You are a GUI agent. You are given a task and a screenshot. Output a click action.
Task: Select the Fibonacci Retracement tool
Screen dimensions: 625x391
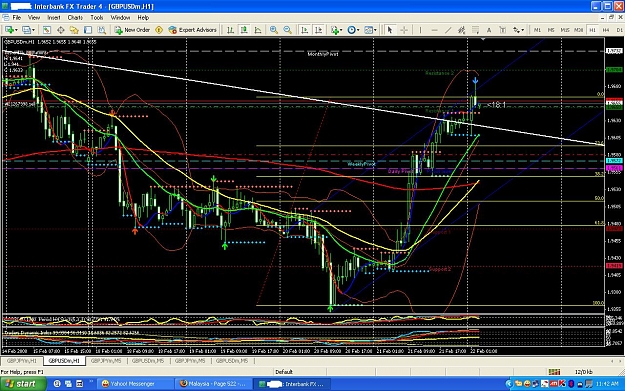[x=475, y=30]
